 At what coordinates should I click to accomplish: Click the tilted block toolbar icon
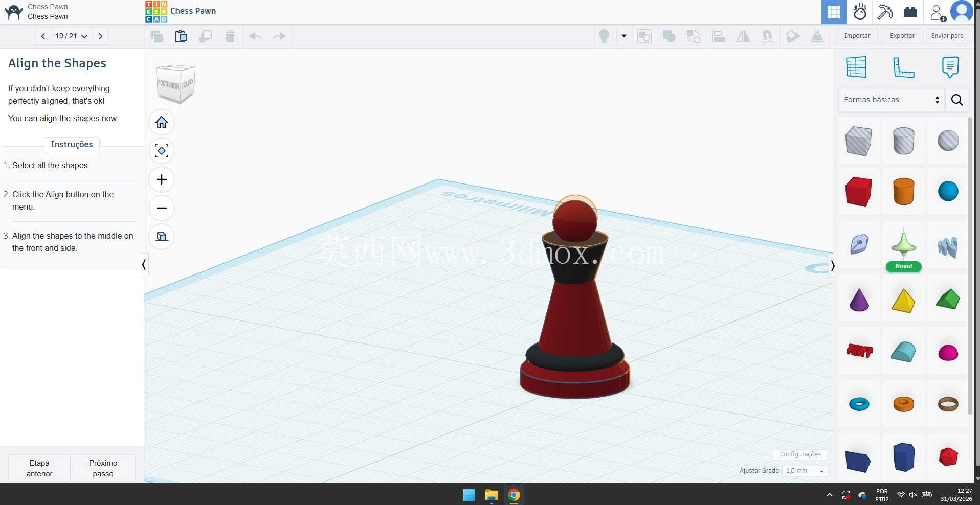click(x=793, y=36)
